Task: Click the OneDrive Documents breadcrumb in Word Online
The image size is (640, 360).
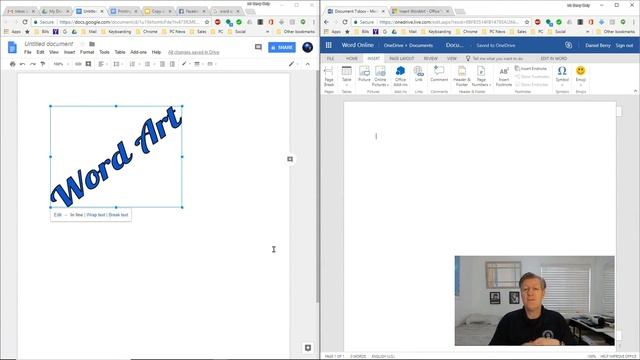Action: click(408, 45)
